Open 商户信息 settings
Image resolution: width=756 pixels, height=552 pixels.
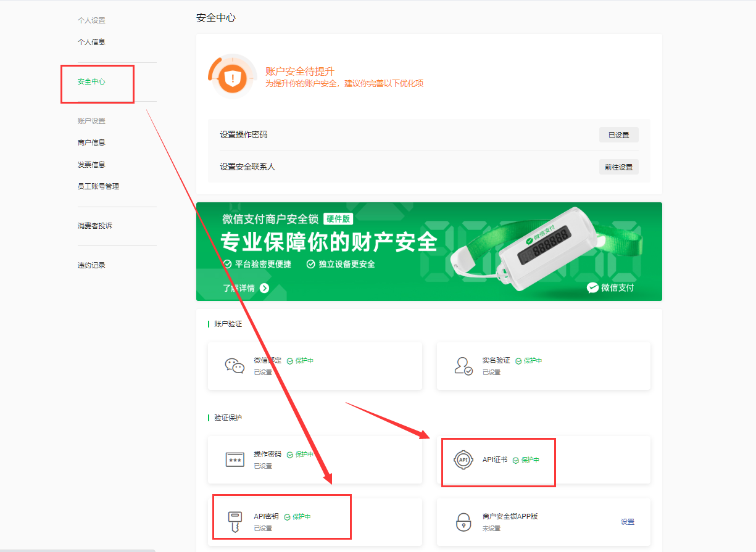(91, 142)
